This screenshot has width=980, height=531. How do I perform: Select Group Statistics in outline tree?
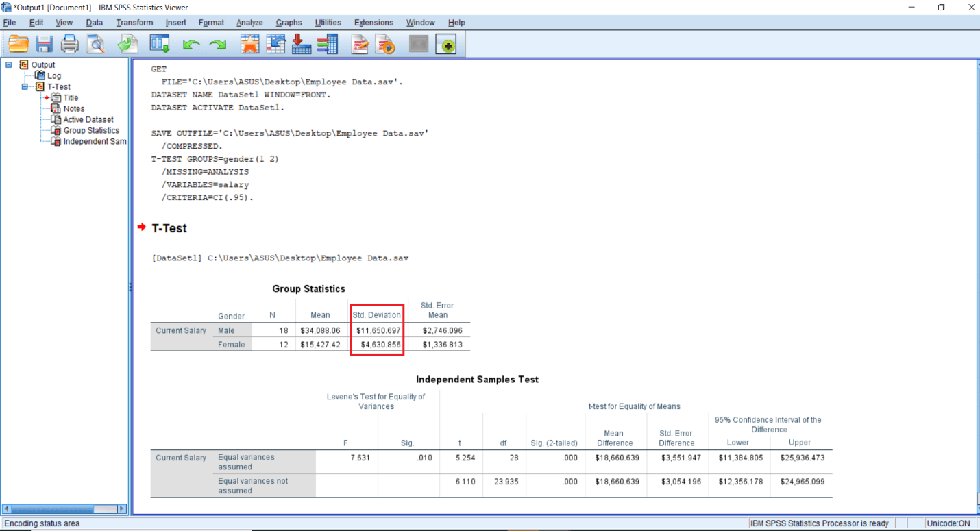tap(90, 130)
